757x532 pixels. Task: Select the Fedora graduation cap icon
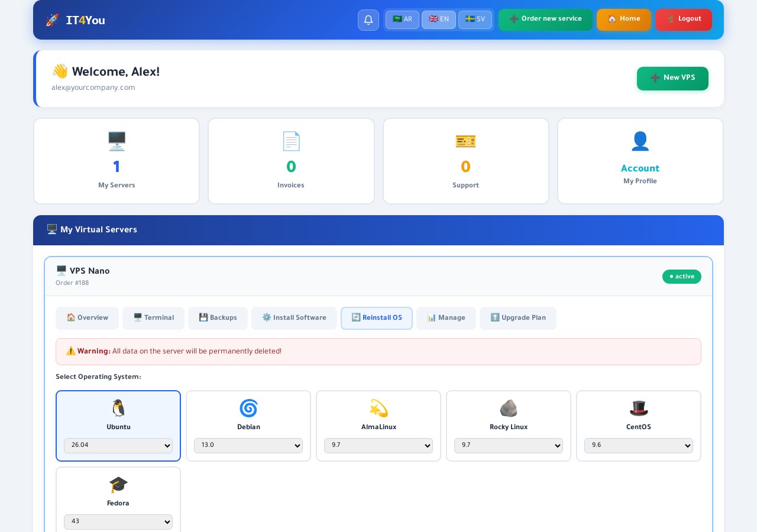click(118, 485)
